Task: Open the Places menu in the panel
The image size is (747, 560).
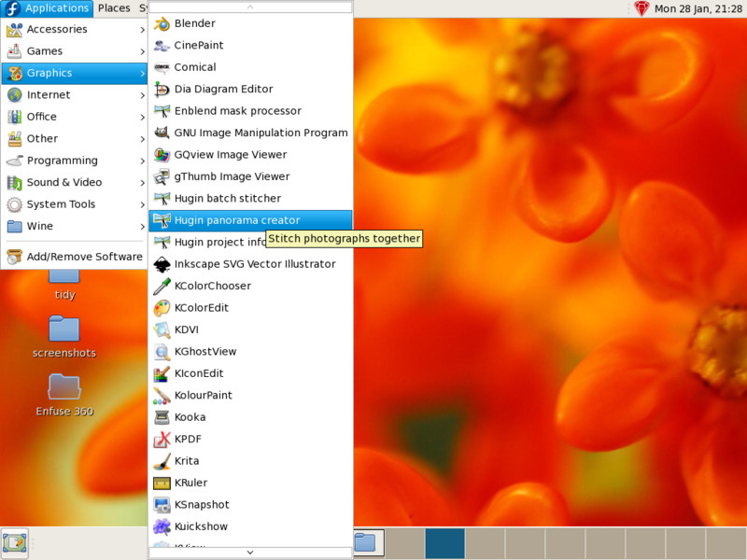Action: click(114, 8)
